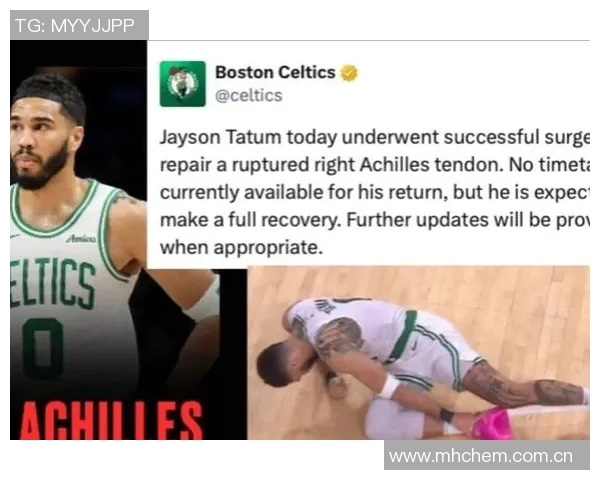Click the player's tattooed leg
Viewport: 600px width, 480px height.
click(x=522, y=385)
